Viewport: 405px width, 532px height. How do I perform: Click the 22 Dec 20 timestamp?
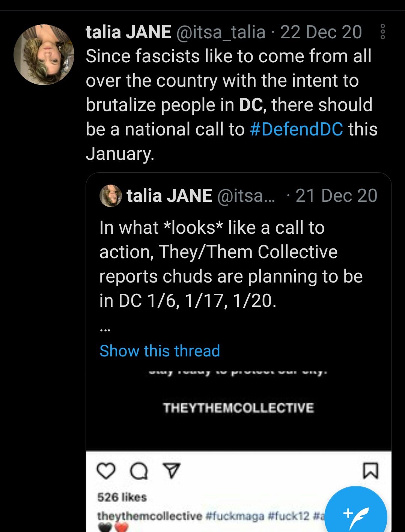(321, 32)
